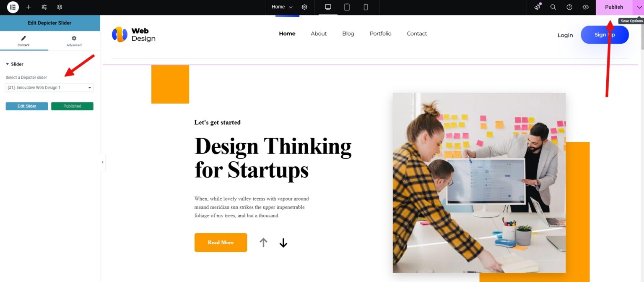Open the page settings gear icon
Screen dimensions: 644x282
(x=304, y=7)
